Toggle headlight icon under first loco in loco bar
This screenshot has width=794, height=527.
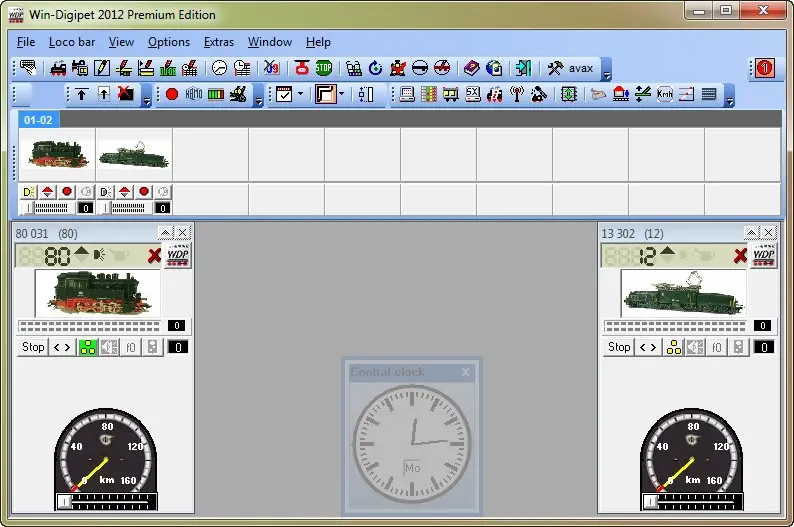(x=29, y=192)
